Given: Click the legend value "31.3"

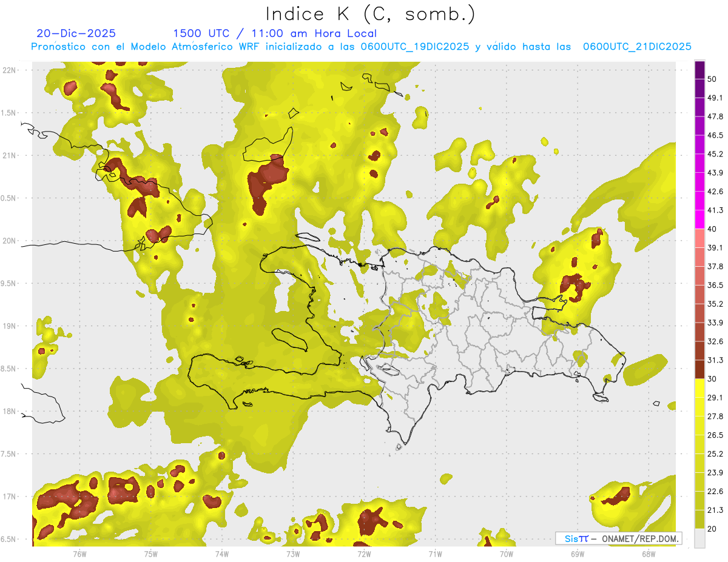Looking at the screenshot, I should click(x=716, y=360).
